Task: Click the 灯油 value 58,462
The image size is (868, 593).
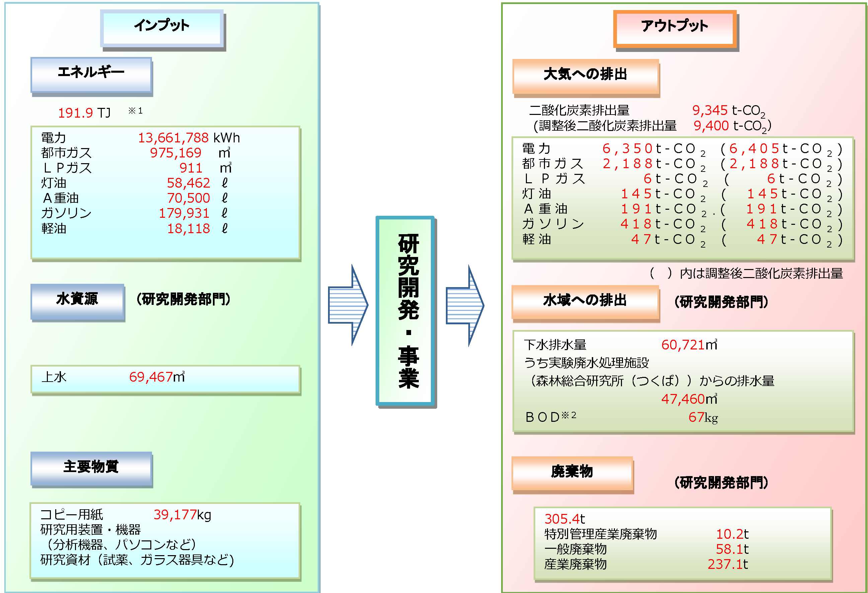Action: (x=188, y=183)
